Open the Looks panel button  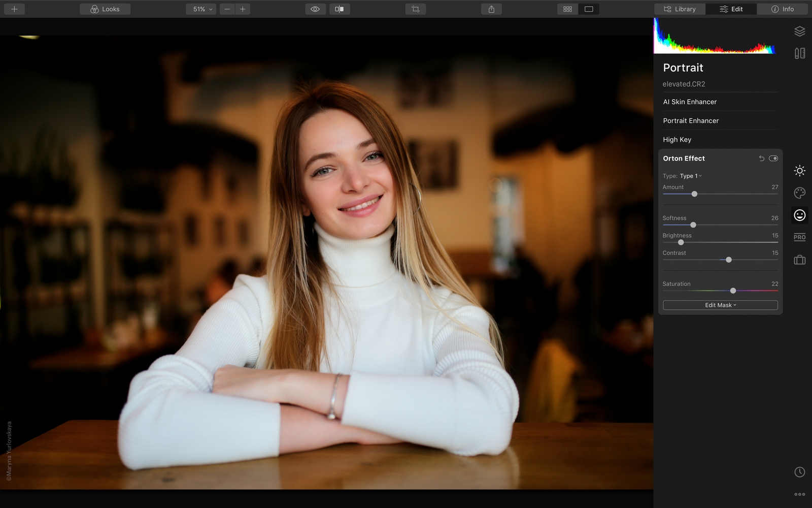click(x=105, y=9)
